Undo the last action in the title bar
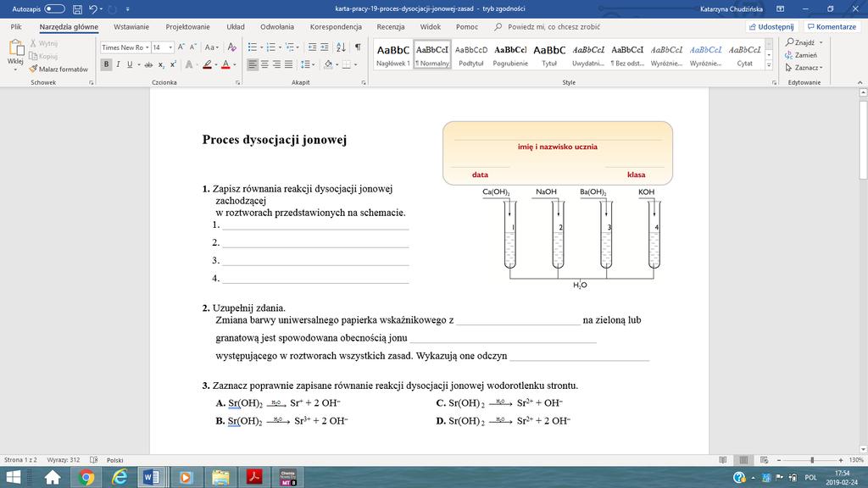This screenshot has height=488, width=868. 93,8
